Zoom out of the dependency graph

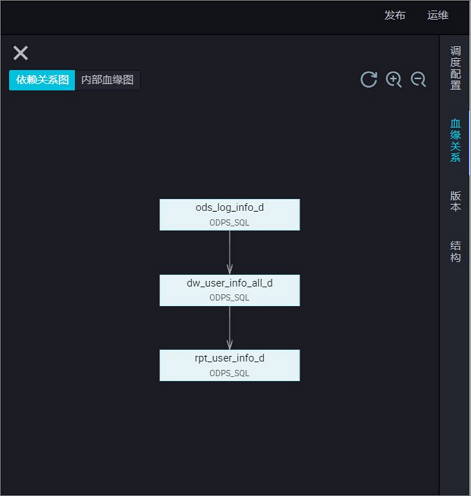[418, 80]
